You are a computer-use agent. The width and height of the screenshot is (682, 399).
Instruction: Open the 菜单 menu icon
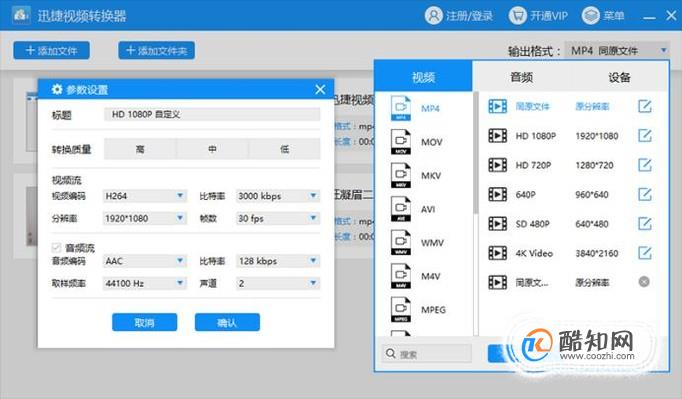(x=591, y=16)
